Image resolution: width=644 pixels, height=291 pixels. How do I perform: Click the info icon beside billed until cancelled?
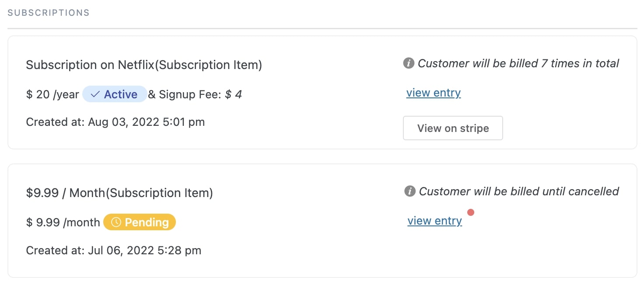coord(410,191)
